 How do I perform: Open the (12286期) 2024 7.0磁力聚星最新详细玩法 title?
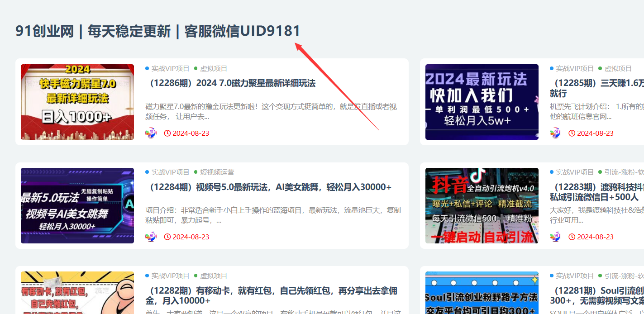tap(230, 83)
